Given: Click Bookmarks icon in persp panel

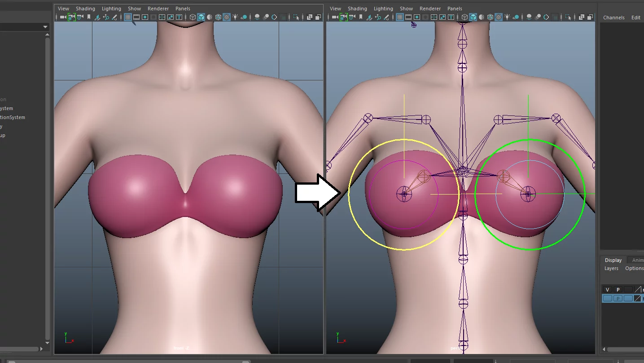Looking at the screenshot, I should [x=361, y=17].
